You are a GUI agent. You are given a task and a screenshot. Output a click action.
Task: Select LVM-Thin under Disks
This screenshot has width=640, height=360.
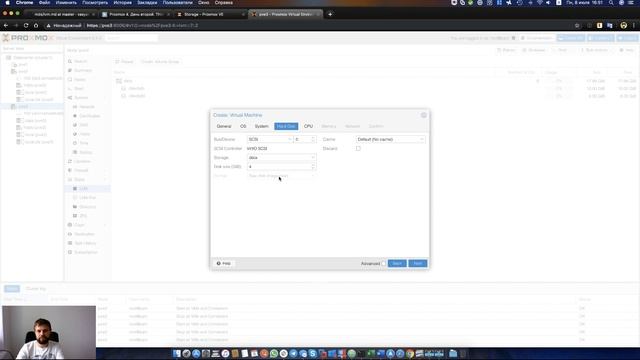(x=87, y=198)
